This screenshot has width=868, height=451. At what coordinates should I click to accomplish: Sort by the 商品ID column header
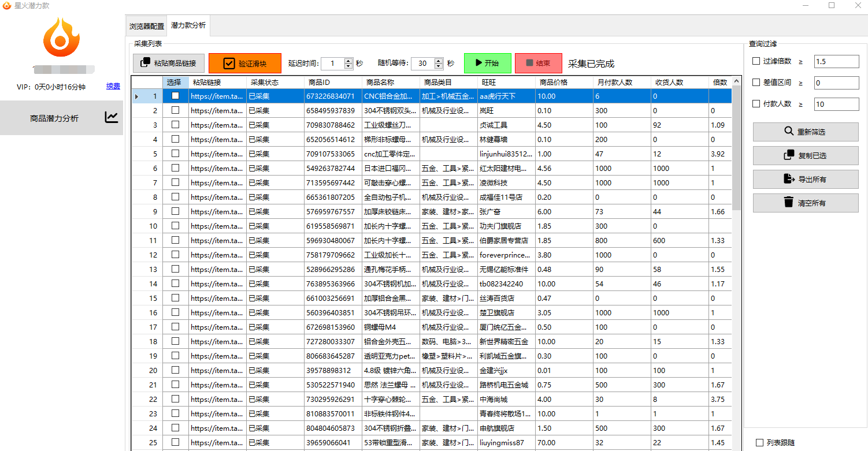click(333, 83)
